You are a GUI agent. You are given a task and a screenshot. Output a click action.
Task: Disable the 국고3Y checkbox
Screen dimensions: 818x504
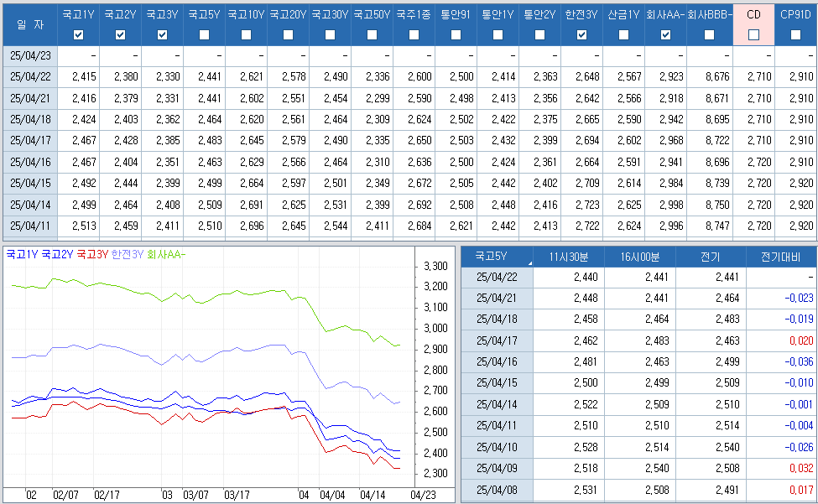162,34
